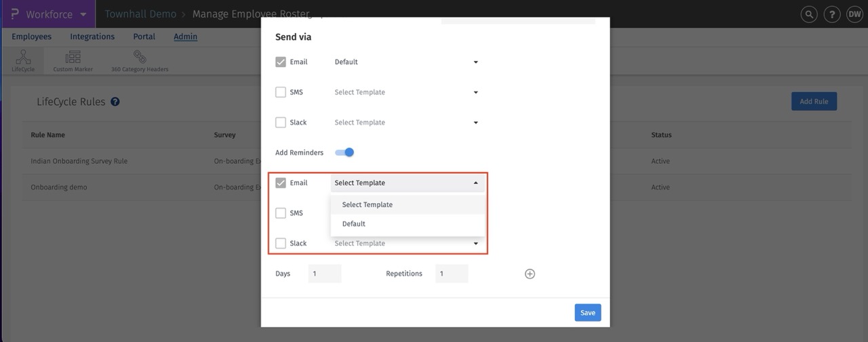Select the LifeCycle icon tab
868x342 pixels.
pyautogui.click(x=23, y=60)
